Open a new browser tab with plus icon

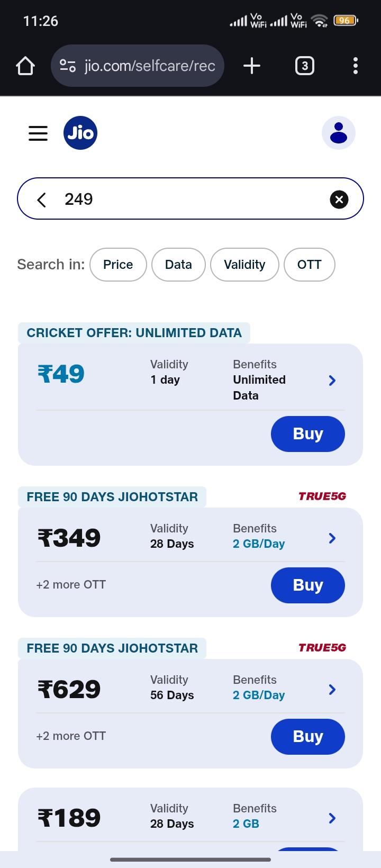[251, 66]
